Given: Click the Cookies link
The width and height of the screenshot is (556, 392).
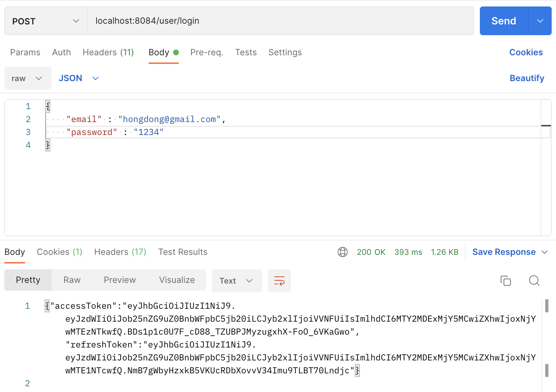Looking at the screenshot, I should [526, 52].
